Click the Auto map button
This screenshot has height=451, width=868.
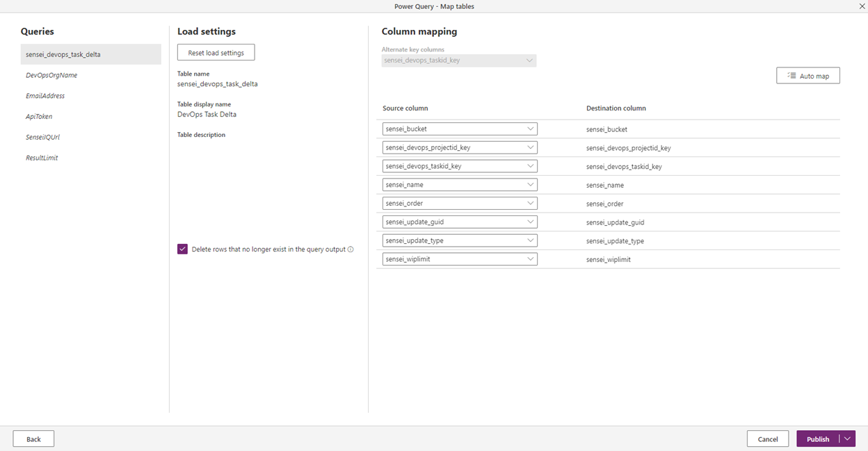tap(807, 76)
